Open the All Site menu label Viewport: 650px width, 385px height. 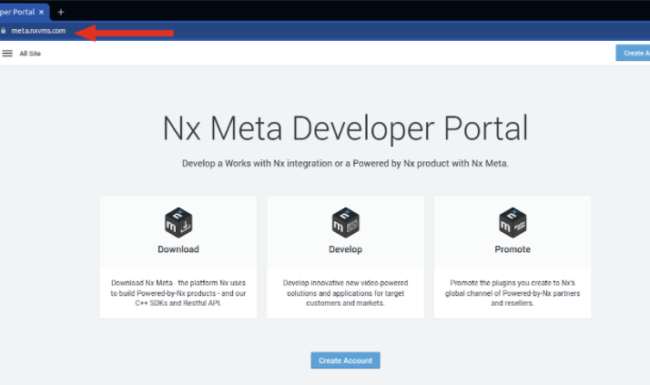coord(30,53)
